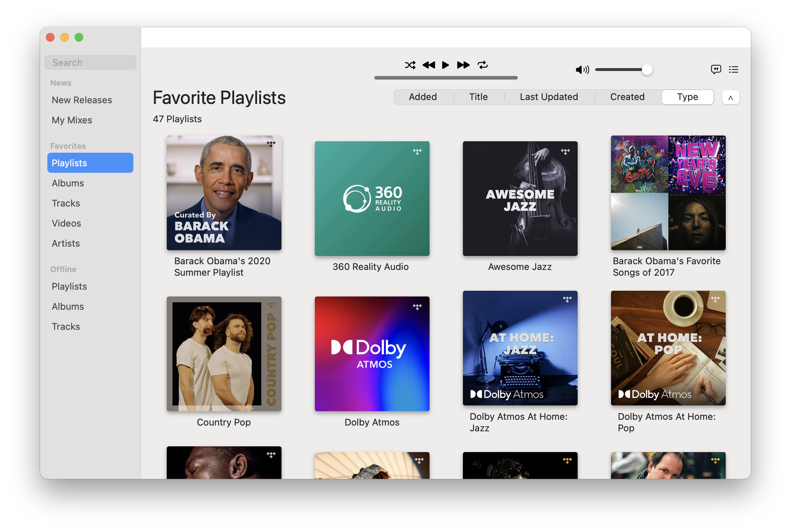Sort playlists by Title
This screenshot has width=791, height=532.
478,97
